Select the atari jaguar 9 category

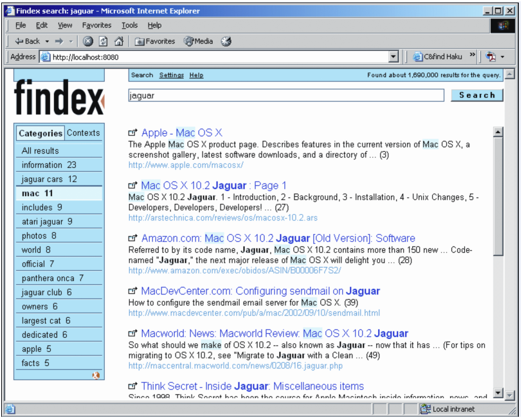click(x=59, y=222)
